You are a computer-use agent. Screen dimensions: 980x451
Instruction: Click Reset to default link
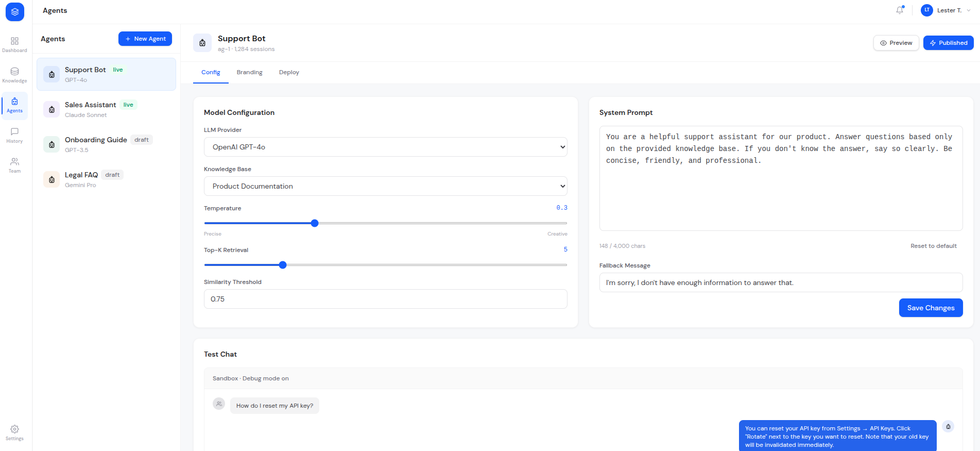(934, 246)
